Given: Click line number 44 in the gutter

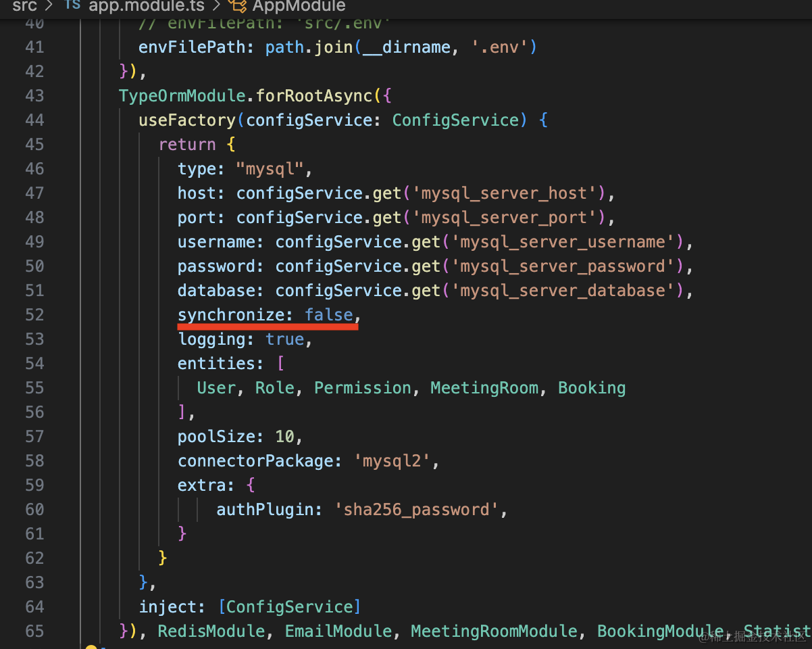Looking at the screenshot, I should [x=34, y=120].
